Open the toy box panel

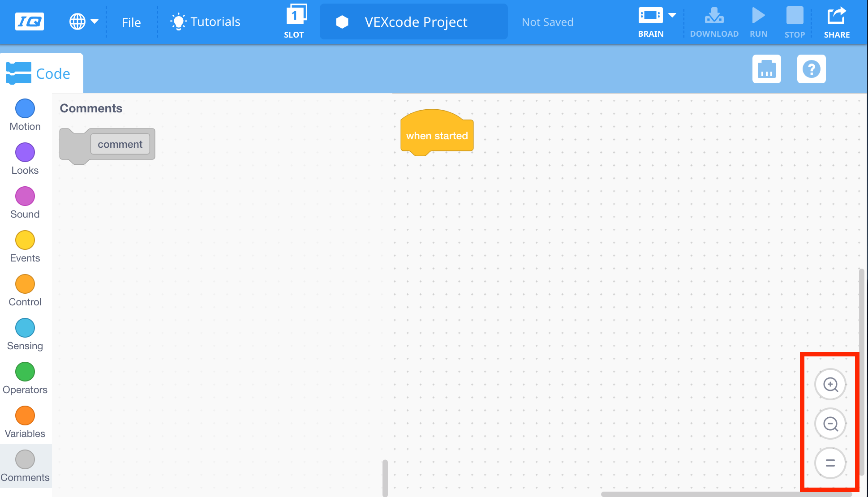(766, 69)
